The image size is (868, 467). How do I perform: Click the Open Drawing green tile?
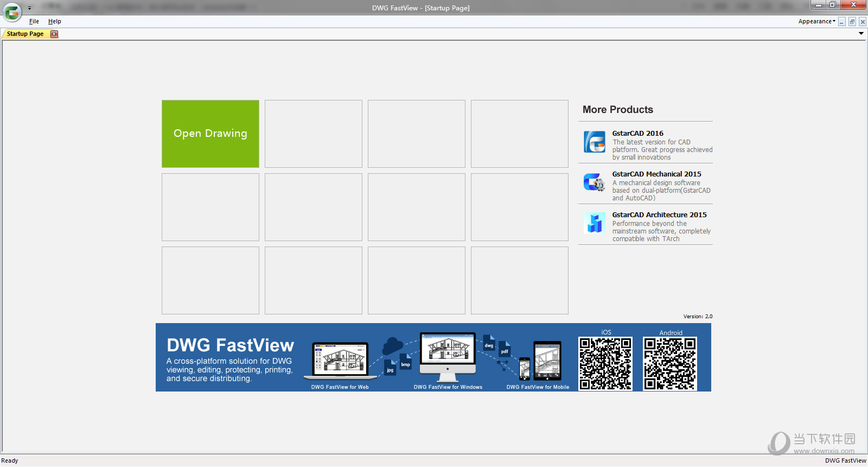(210, 134)
